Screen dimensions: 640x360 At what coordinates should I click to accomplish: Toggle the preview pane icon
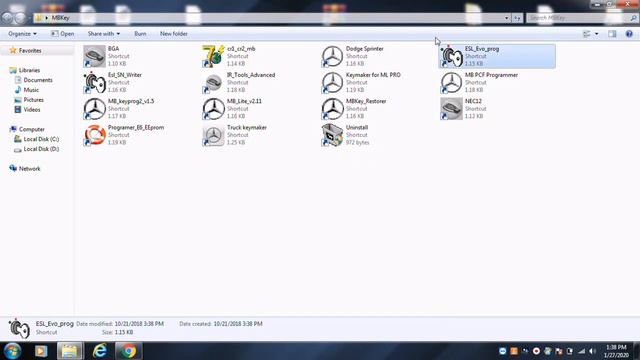612,34
